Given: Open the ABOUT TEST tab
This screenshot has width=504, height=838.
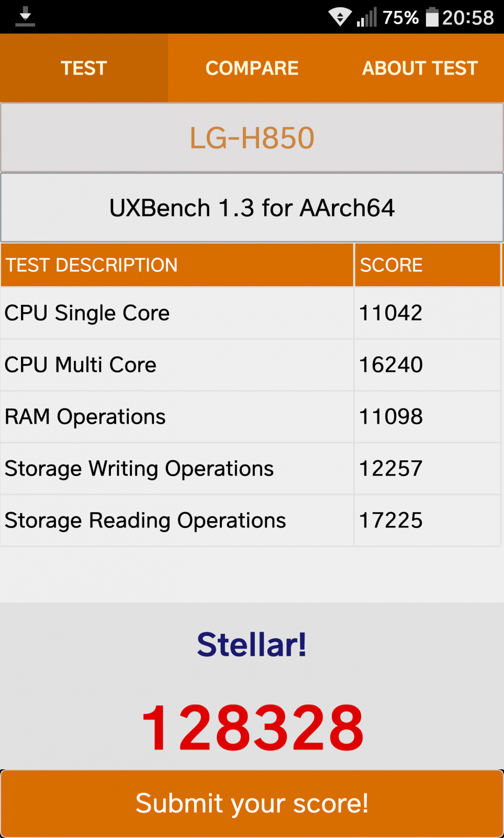Looking at the screenshot, I should [x=420, y=68].
